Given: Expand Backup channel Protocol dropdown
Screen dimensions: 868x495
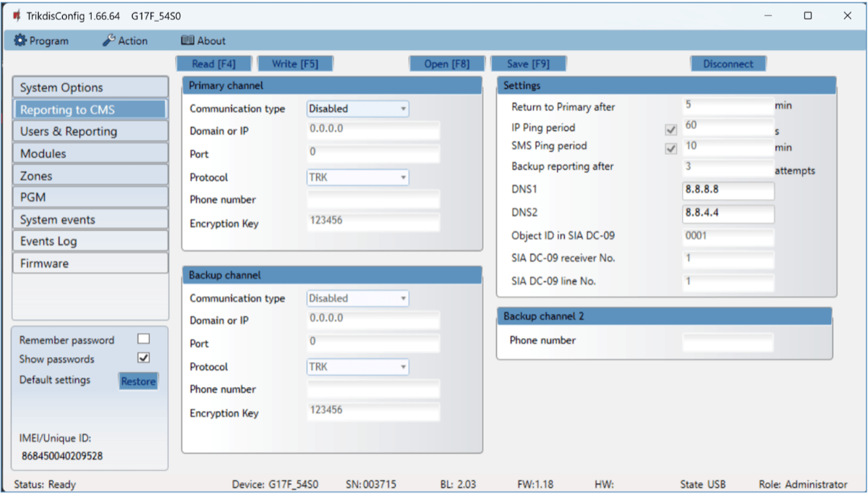Looking at the screenshot, I should coord(358,367).
